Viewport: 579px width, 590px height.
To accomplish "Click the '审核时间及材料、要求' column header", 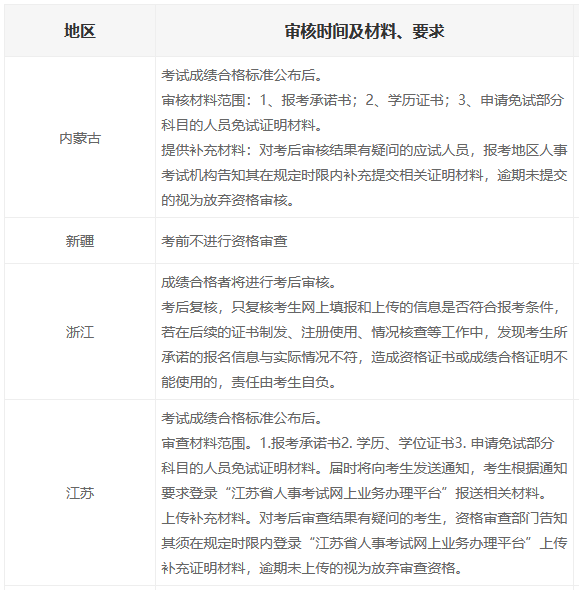I will tap(364, 31).
